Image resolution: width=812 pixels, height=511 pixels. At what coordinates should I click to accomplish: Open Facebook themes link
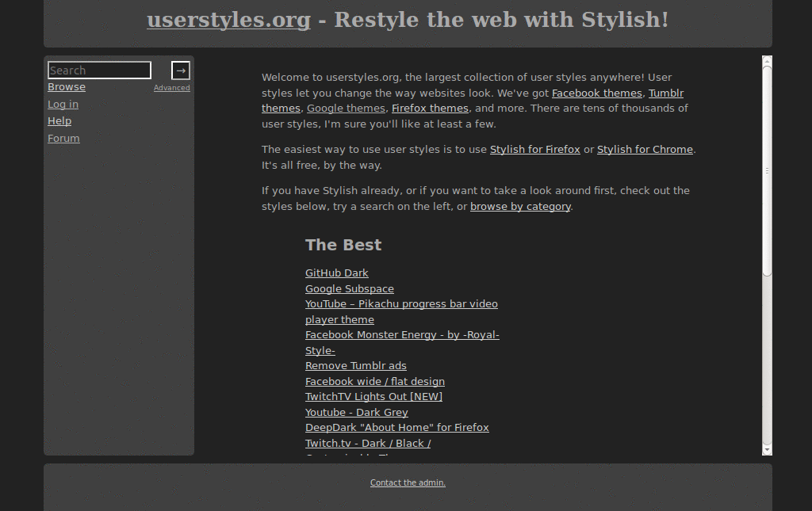click(x=597, y=93)
